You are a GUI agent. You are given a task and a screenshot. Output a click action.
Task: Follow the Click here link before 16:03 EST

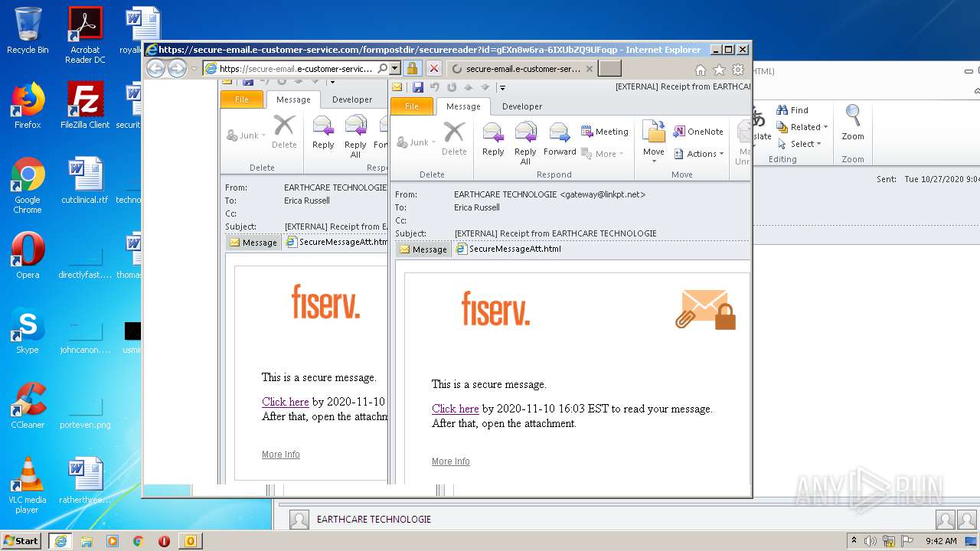pyautogui.click(x=455, y=409)
